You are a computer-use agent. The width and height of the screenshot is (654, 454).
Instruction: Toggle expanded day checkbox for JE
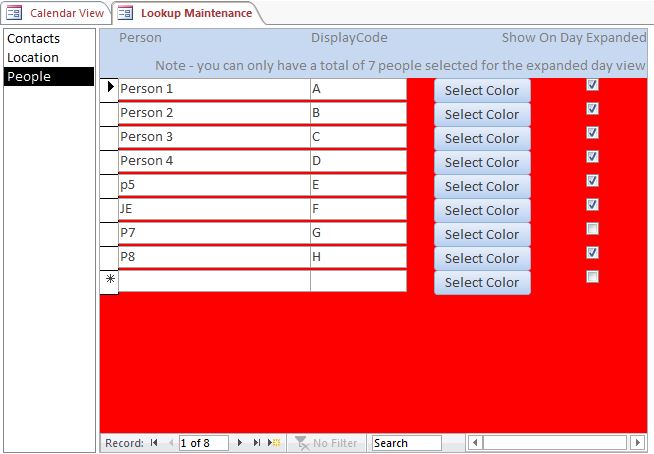click(x=592, y=205)
